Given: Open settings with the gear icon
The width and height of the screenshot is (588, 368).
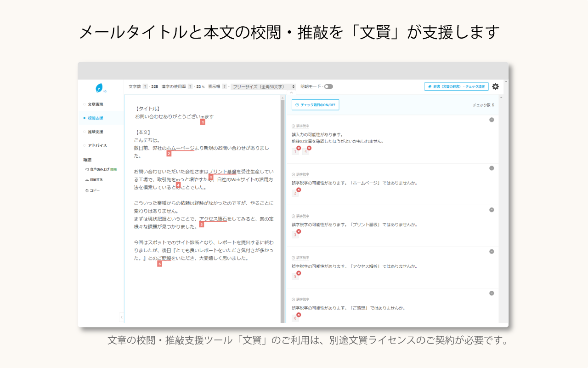Looking at the screenshot, I should pyautogui.click(x=495, y=86).
